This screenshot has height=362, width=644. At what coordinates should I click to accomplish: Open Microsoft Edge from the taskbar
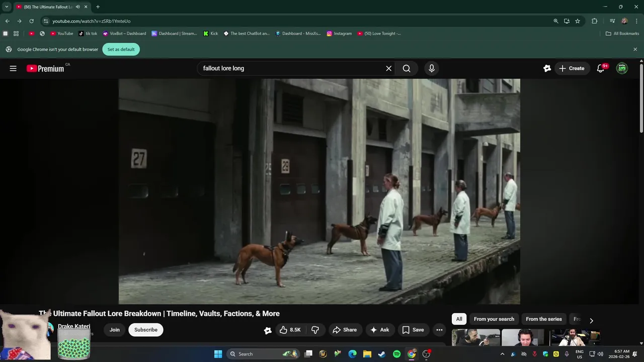point(353,354)
